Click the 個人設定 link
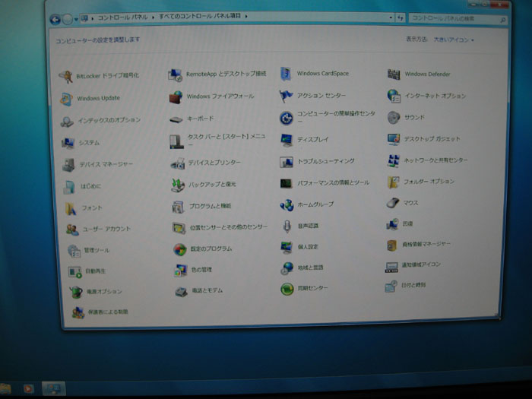 click(x=308, y=247)
